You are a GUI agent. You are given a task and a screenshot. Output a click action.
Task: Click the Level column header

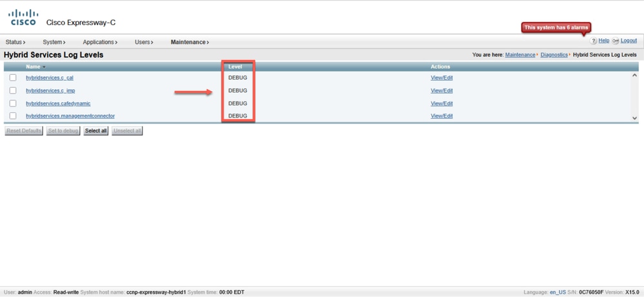pos(235,67)
